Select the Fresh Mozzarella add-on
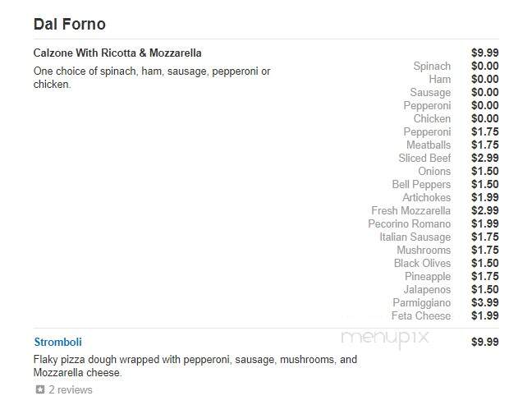This screenshot has height=405, width=532. pos(410,210)
